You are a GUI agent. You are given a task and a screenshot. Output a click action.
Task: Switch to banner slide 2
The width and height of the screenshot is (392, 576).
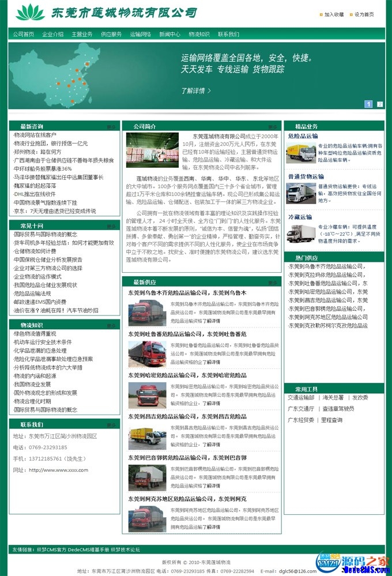(x=380, y=104)
